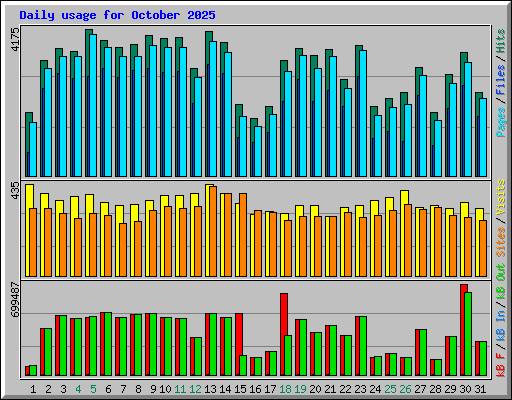Select green weekend day label 26
The width and height of the screenshot is (512, 400).
click(x=405, y=389)
